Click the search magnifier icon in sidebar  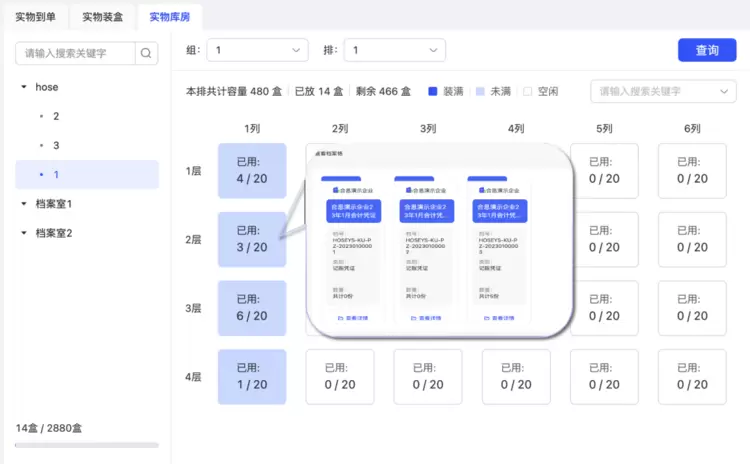tap(146, 54)
